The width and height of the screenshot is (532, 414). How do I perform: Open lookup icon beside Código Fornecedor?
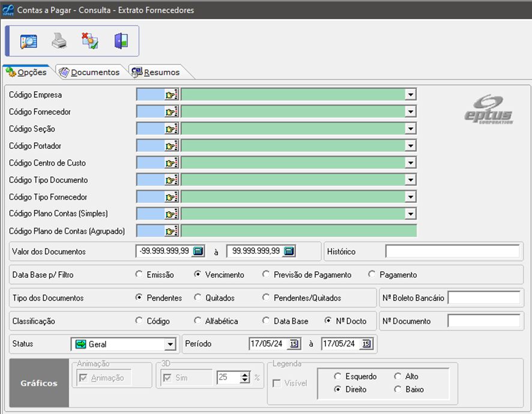pos(172,112)
